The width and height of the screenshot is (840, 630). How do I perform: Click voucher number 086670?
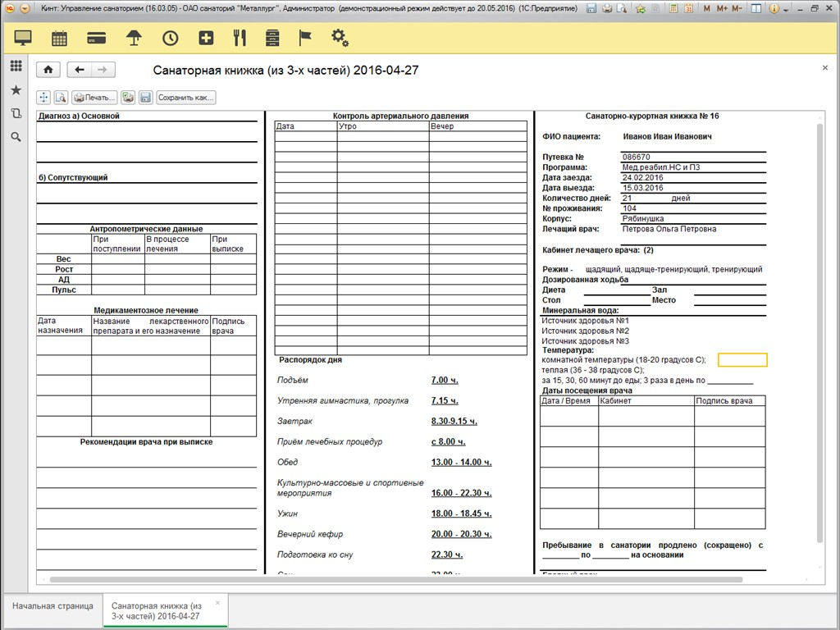pyautogui.click(x=636, y=157)
